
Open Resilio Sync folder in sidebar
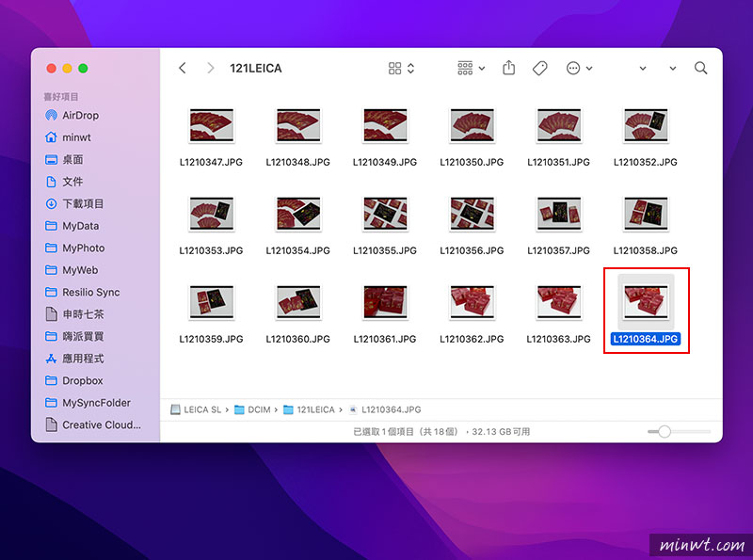(x=83, y=292)
